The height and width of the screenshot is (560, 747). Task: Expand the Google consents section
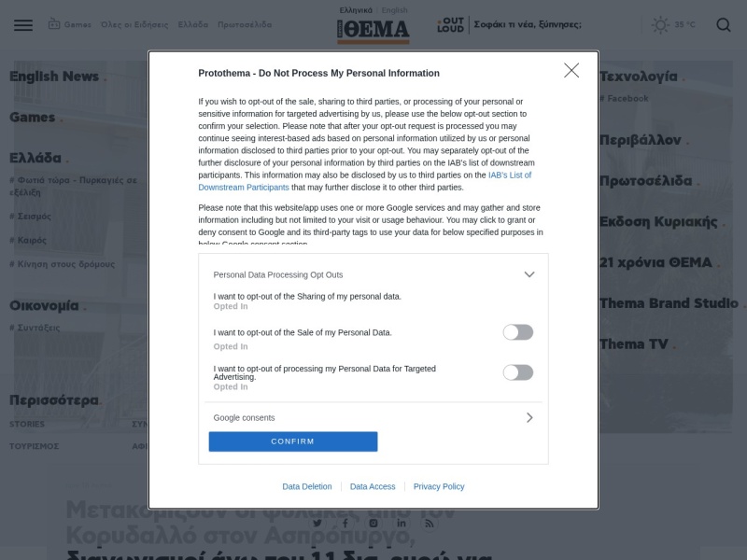click(x=529, y=417)
